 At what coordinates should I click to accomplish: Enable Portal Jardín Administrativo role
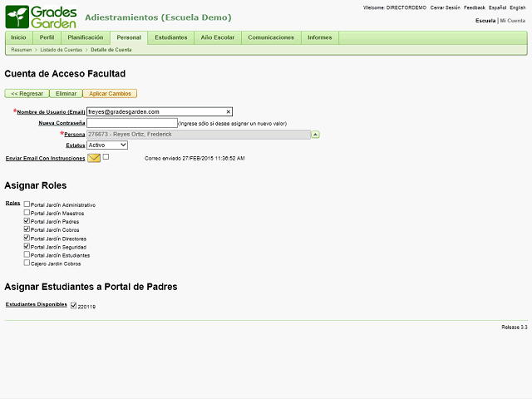27,204
